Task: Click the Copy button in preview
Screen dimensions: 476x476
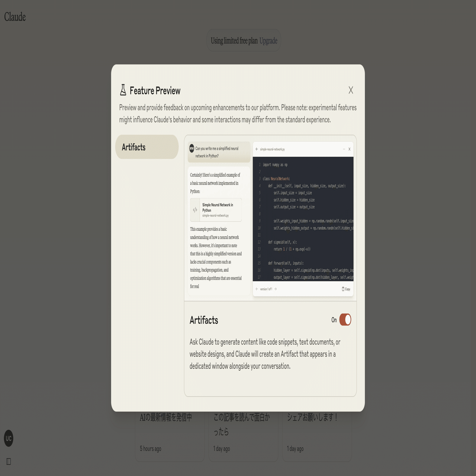Action: (x=346, y=289)
